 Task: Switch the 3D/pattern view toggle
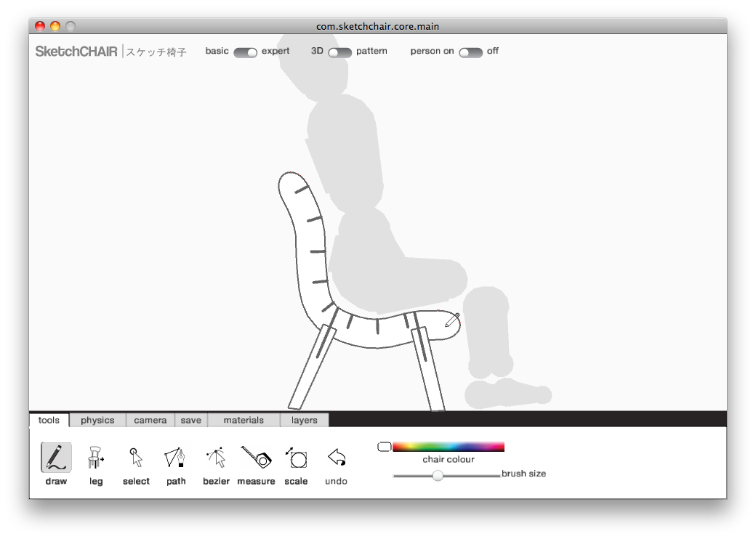339,52
